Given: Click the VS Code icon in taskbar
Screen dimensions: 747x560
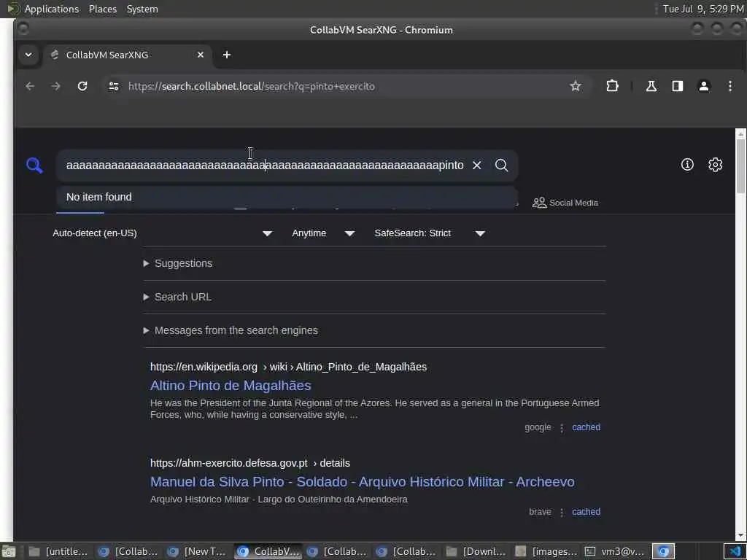Looking at the screenshot, I should pos(735,551).
